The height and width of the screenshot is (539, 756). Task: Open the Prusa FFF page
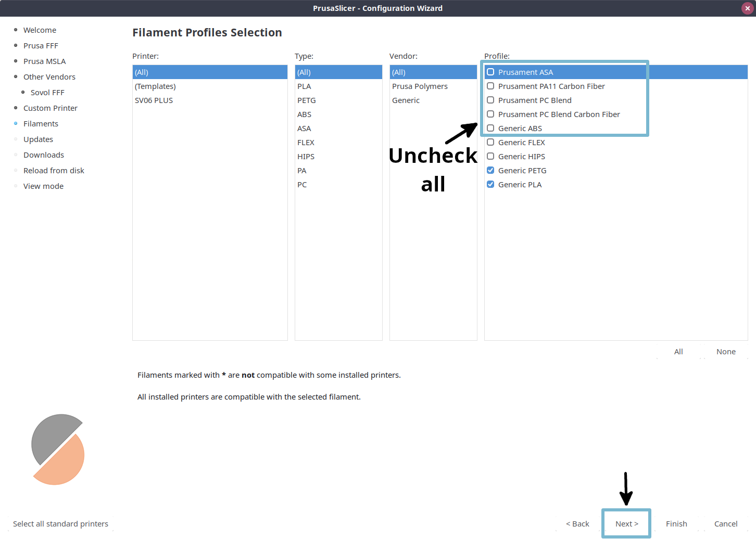(41, 46)
